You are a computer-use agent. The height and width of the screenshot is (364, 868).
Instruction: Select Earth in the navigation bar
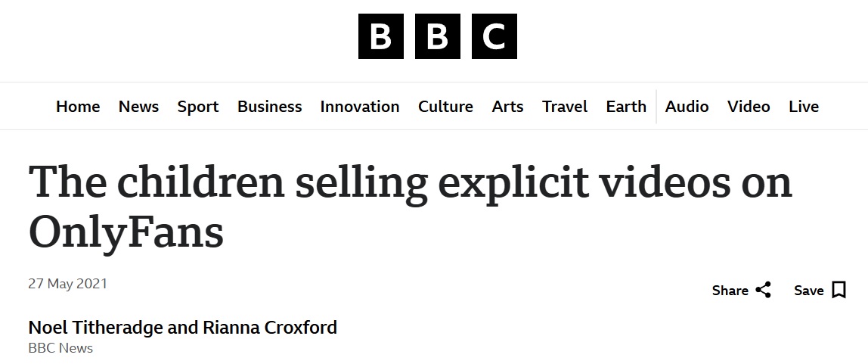(626, 107)
